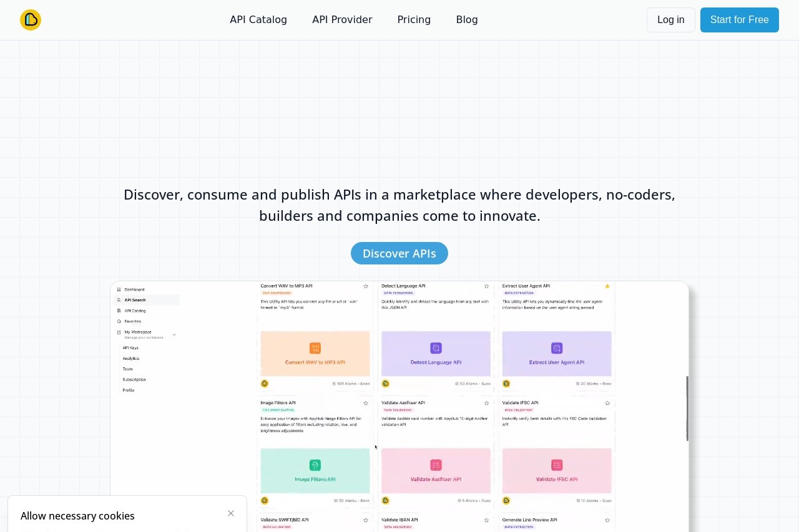
Task: Click the purple Detect Language API banner
Action: 436,354
